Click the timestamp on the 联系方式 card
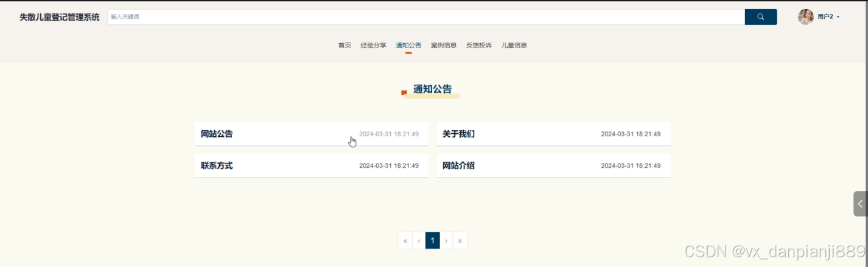This screenshot has height=267, width=868. point(389,165)
